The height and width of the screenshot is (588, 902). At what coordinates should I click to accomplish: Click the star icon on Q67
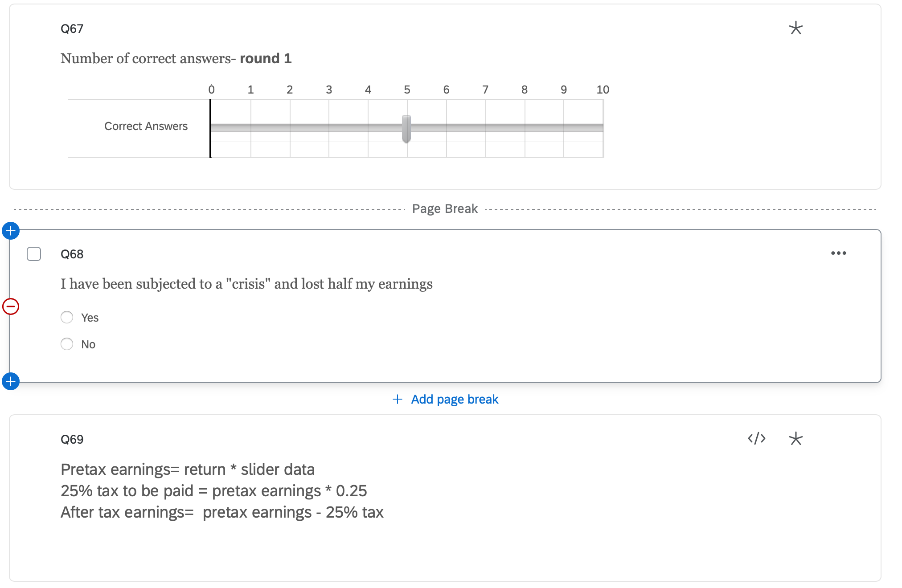click(x=795, y=28)
